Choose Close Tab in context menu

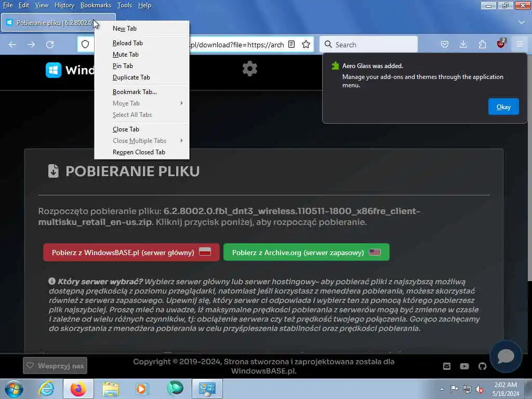click(x=142, y=129)
